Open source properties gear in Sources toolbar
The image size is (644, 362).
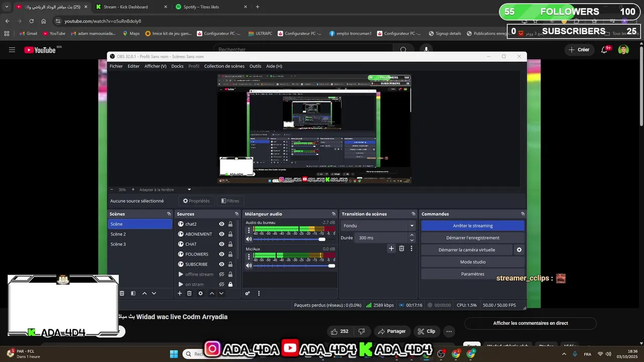(200, 293)
